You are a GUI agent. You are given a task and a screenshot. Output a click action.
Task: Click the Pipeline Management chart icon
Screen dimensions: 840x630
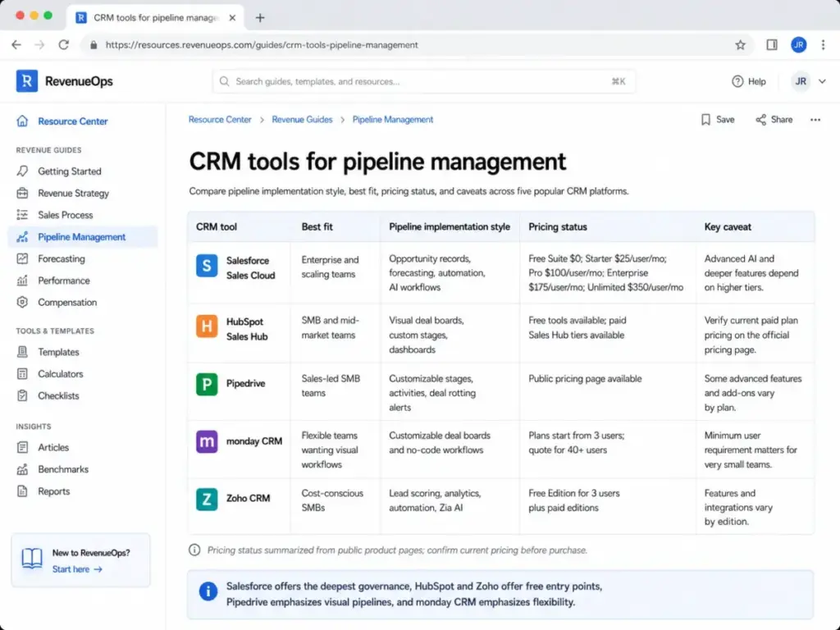22,237
